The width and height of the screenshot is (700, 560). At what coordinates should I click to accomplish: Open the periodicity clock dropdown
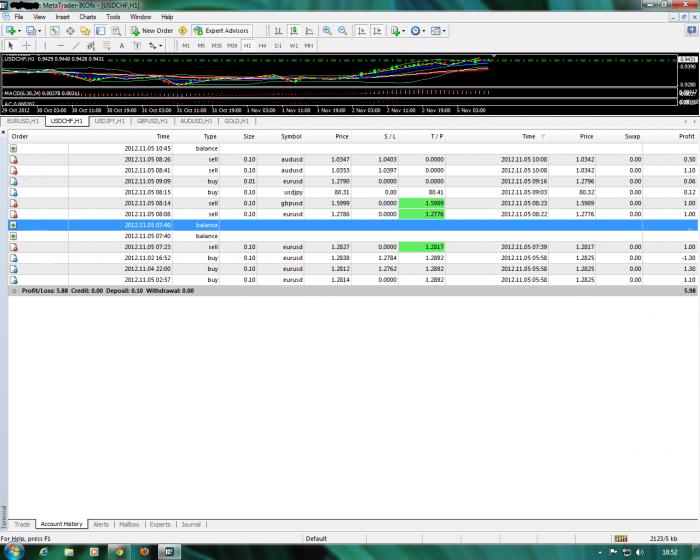pyautogui.click(x=417, y=31)
